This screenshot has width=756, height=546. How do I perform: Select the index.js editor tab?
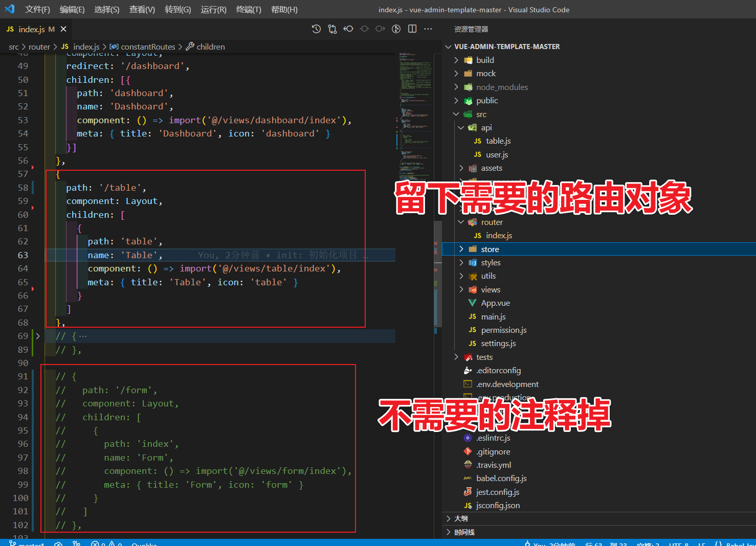point(36,29)
